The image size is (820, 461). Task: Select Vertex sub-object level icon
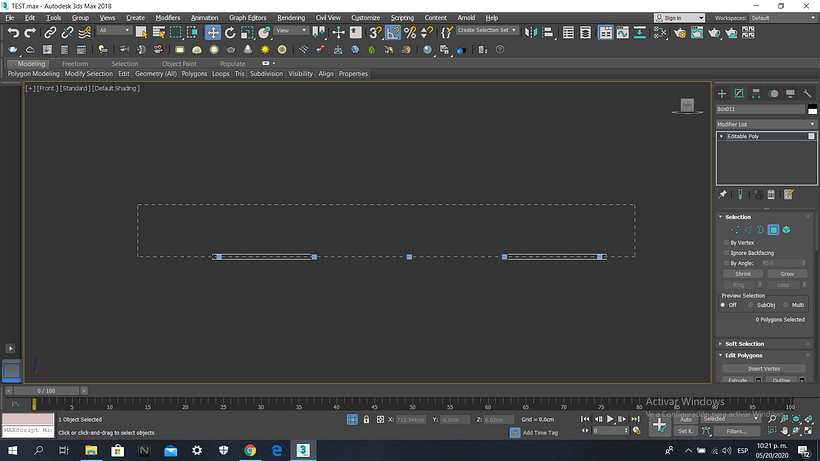[735, 230]
